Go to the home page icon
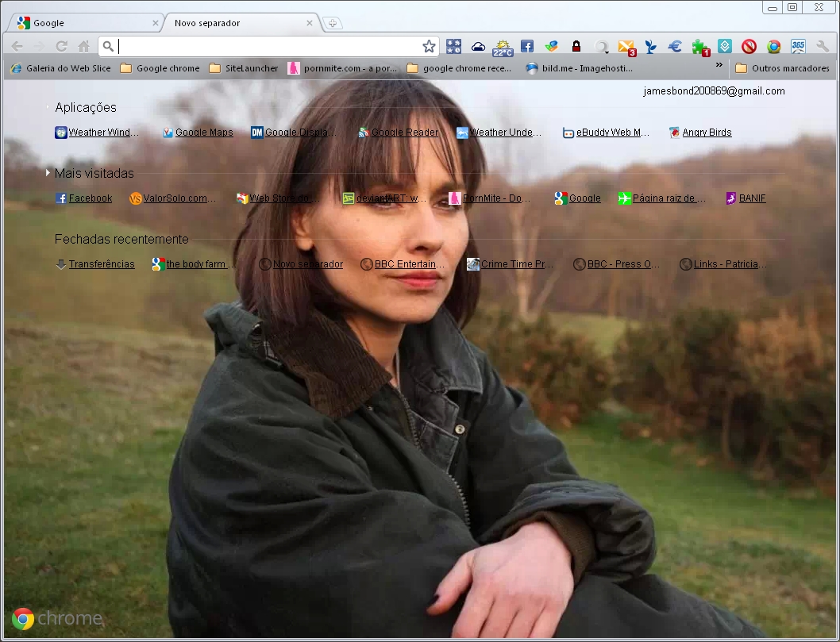Image resolution: width=840 pixels, height=642 pixels. pos(83,47)
